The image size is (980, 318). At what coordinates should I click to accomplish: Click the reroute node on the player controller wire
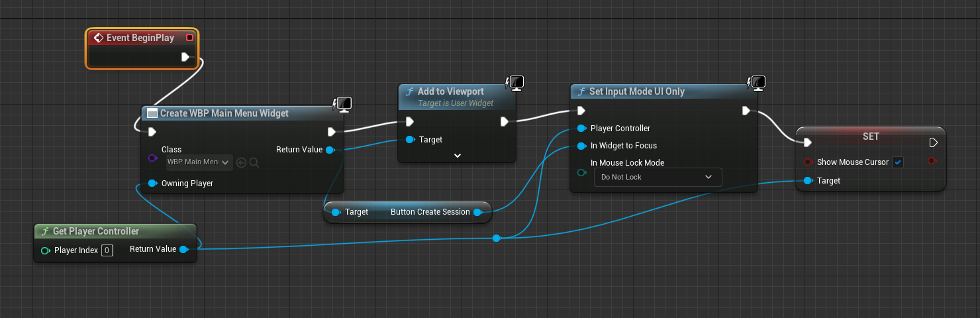[496, 238]
